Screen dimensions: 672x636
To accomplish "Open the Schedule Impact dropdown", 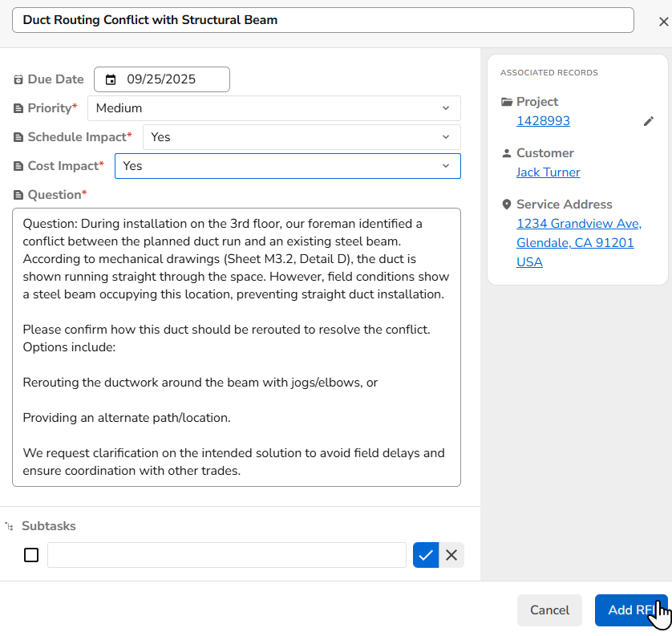I will [302, 137].
